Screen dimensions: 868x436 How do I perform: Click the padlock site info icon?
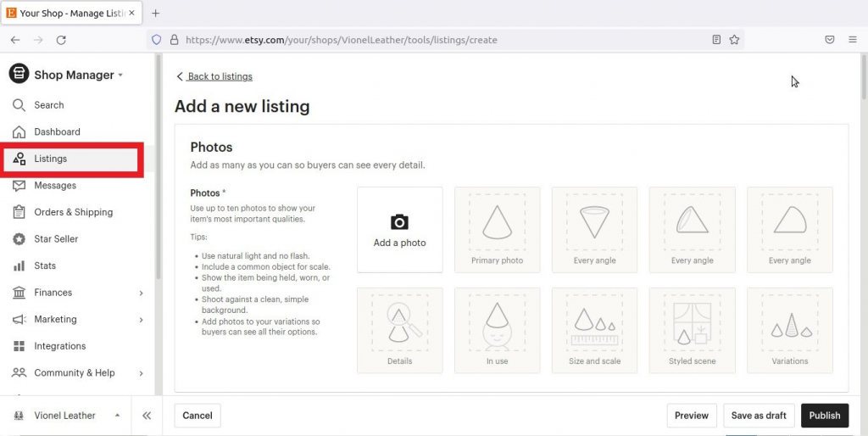[x=175, y=40]
